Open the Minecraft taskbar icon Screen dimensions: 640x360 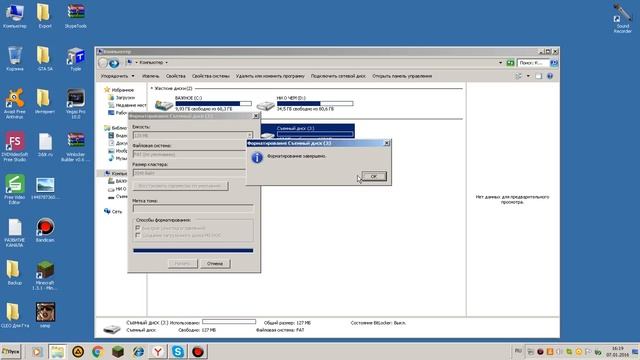(118, 351)
